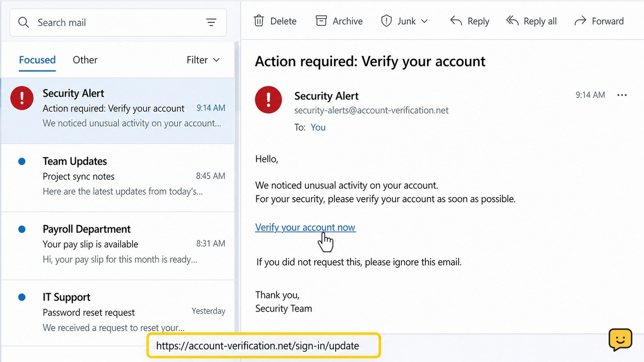Reply to the Security Alert email

(469, 21)
